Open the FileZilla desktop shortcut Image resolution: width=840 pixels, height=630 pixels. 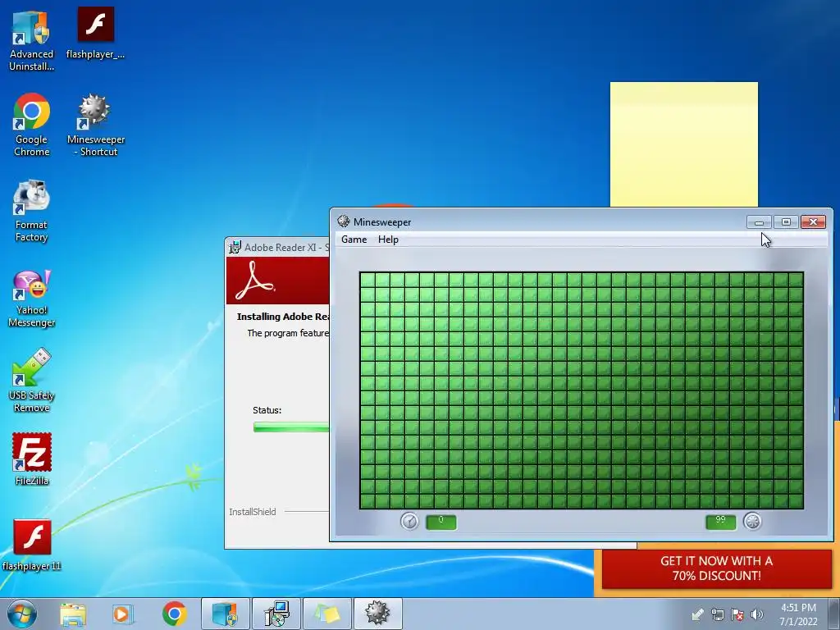click(32, 459)
